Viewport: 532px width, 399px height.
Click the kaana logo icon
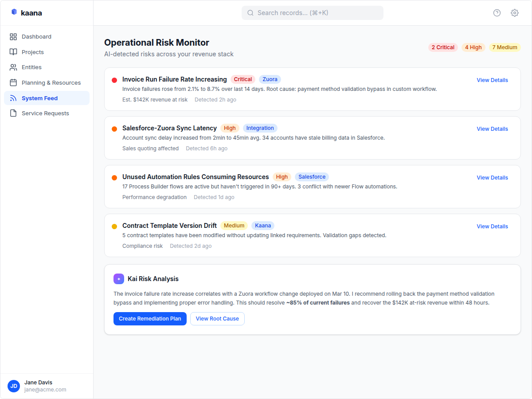[x=14, y=12]
